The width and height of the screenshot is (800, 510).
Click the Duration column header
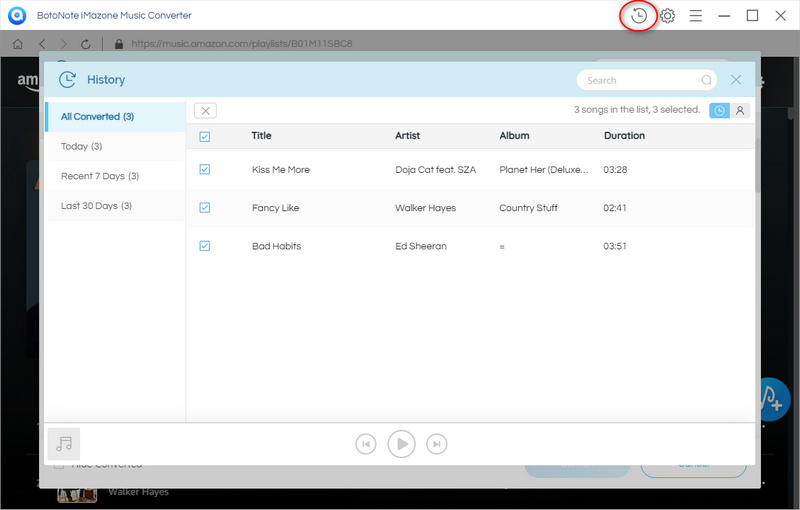pos(624,136)
